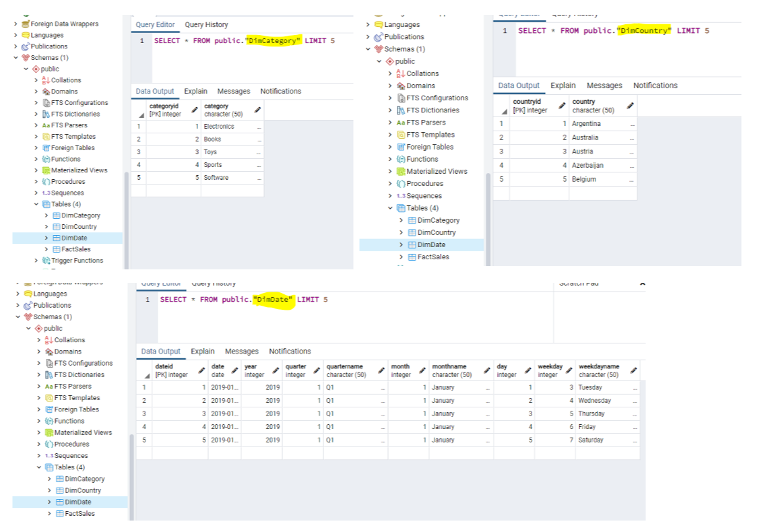Click the Azerbaijan country cell
766x532 pixels.
603,165
